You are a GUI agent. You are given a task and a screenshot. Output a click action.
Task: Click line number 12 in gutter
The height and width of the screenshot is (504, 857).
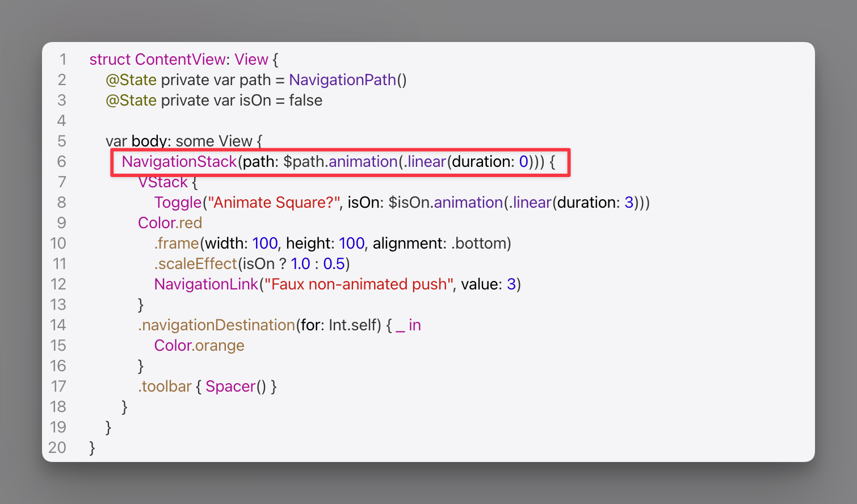click(58, 284)
